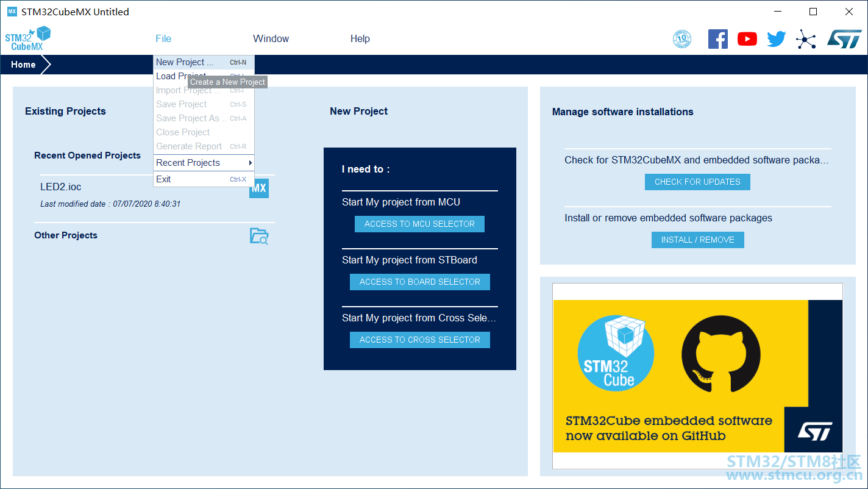The width and height of the screenshot is (868, 489).
Task: Click the STM32CubeMX logo
Action: pos(28,38)
